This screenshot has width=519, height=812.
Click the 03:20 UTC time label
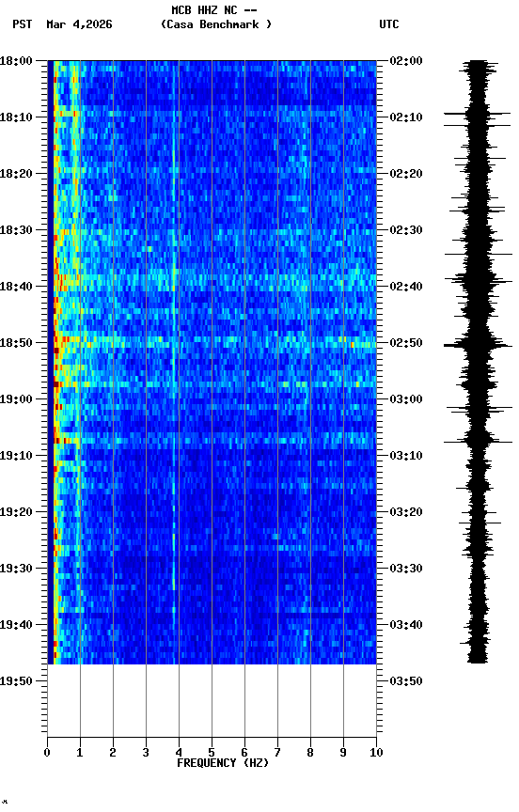406,513
